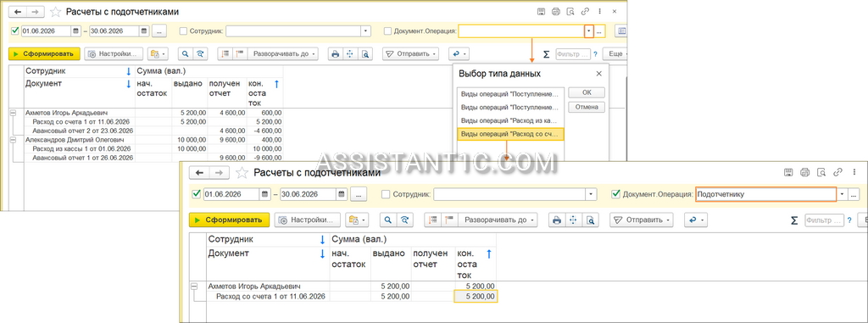Open page setup icon in back window toolbar

click(x=350, y=53)
